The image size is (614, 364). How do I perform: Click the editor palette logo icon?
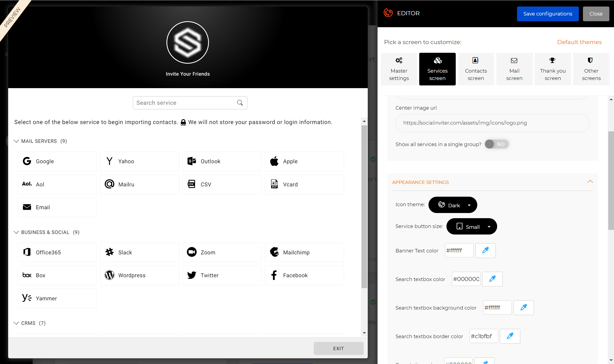click(388, 13)
